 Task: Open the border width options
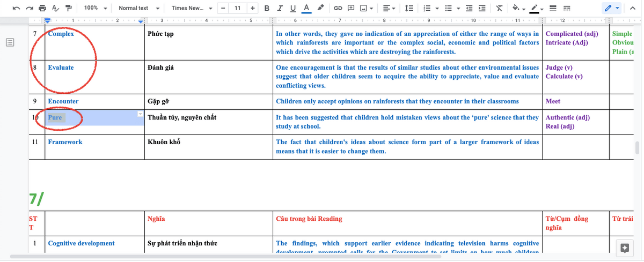pyautogui.click(x=552, y=9)
